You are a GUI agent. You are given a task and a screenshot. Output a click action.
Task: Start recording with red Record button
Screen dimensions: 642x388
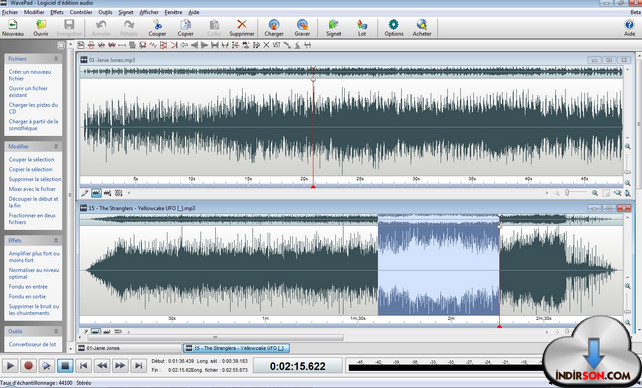tap(28, 365)
